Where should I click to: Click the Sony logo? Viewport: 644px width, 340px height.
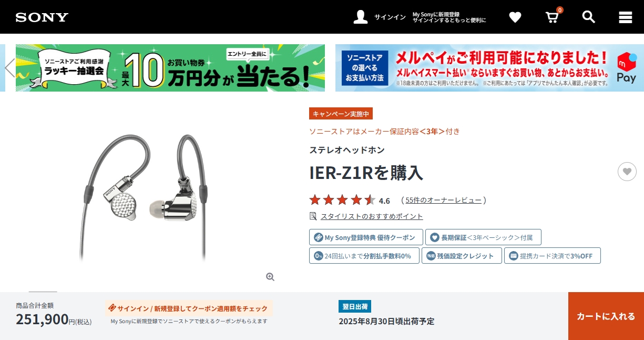point(42,17)
